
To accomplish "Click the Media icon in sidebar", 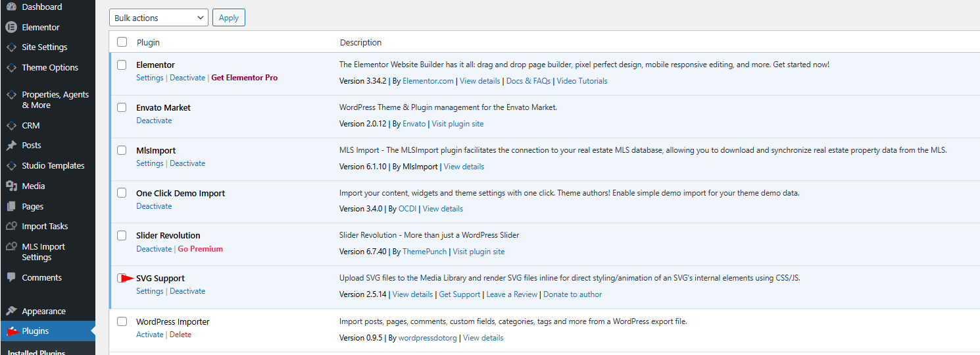I will coord(11,186).
